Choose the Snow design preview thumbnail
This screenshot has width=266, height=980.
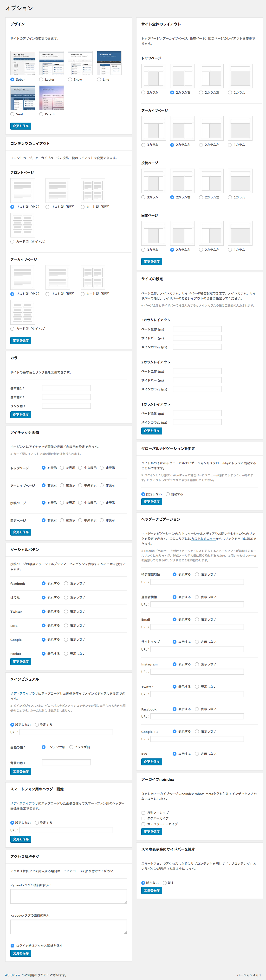[x=80, y=63]
